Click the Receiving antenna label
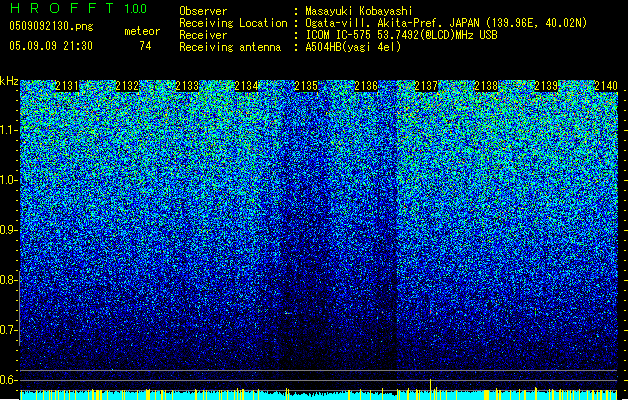The image size is (629, 400). pos(230,47)
